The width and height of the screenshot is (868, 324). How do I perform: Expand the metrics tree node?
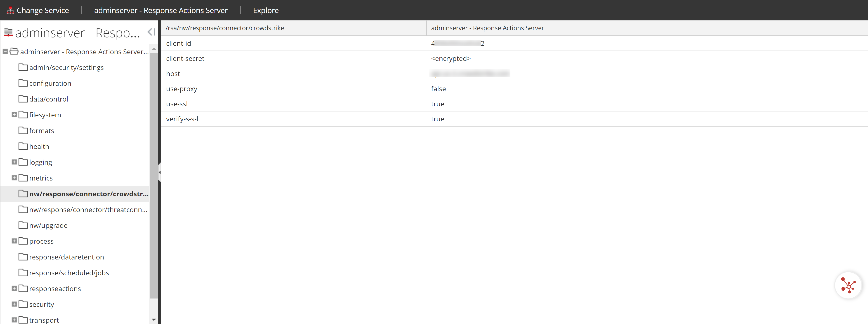point(14,178)
